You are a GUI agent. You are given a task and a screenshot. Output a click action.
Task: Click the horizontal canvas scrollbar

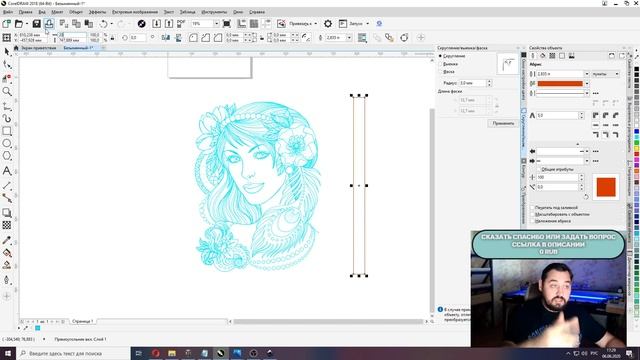click(x=328, y=322)
